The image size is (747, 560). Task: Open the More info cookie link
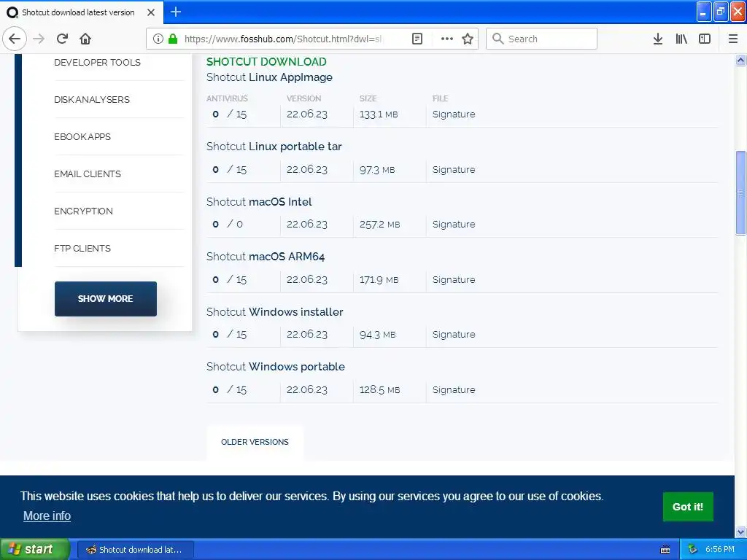point(47,516)
